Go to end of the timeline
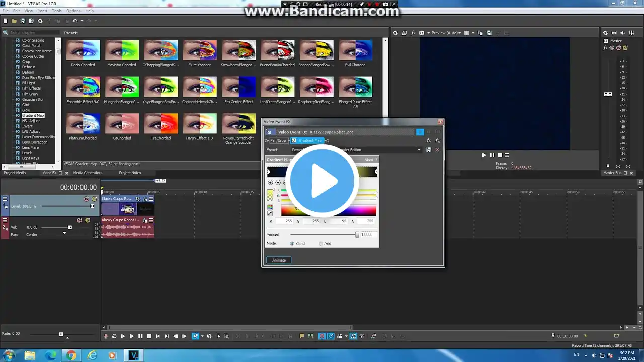Image resolution: width=644 pixels, height=362 pixels. [x=167, y=336]
